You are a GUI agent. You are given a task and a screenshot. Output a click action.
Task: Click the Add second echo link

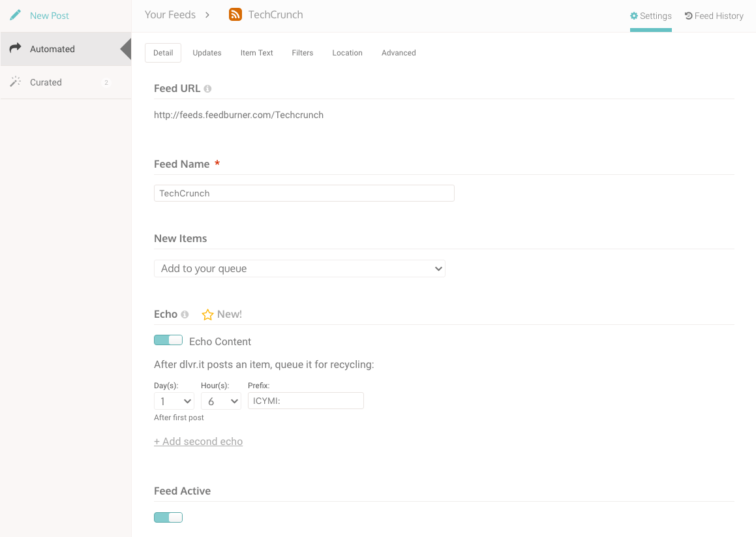click(x=198, y=442)
